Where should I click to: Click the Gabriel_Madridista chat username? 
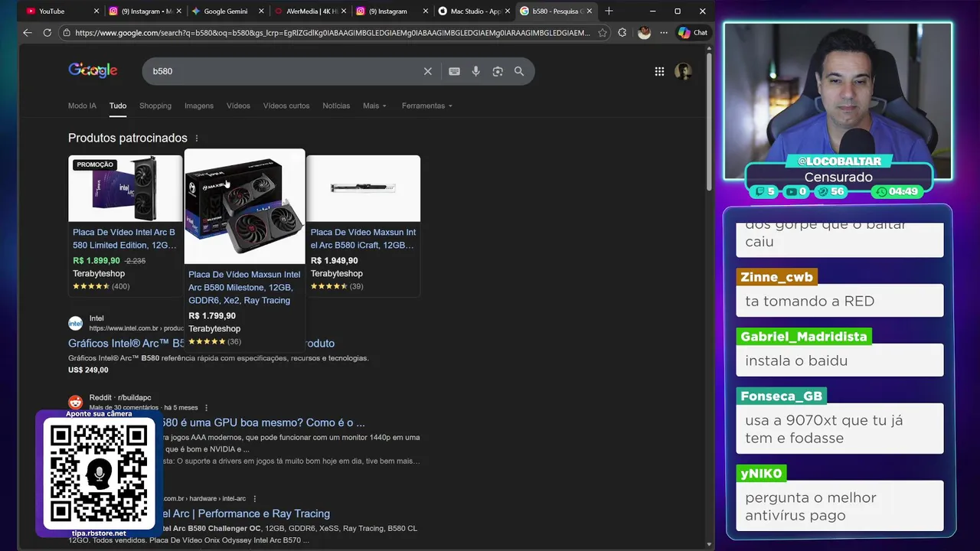pyautogui.click(x=804, y=337)
